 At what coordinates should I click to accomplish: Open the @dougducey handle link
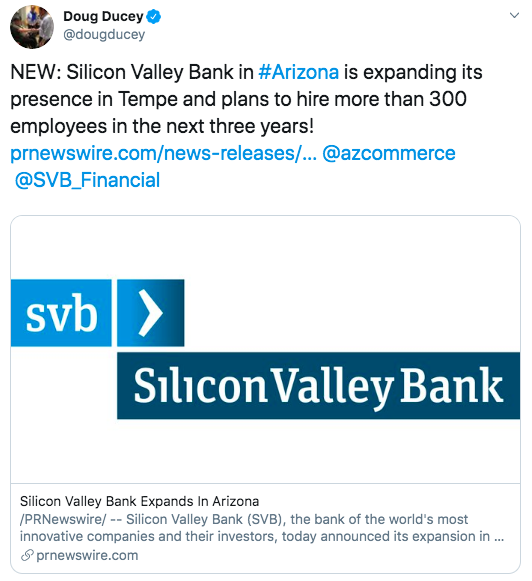(x=104, y=34)
